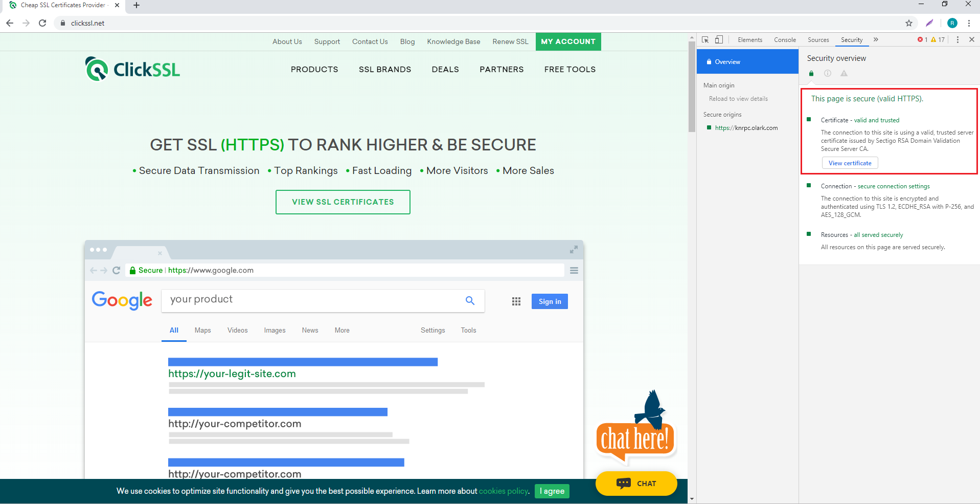Click the scrollbar down arrow
This screenshot has height=504, width=980.
pos(692,499)
